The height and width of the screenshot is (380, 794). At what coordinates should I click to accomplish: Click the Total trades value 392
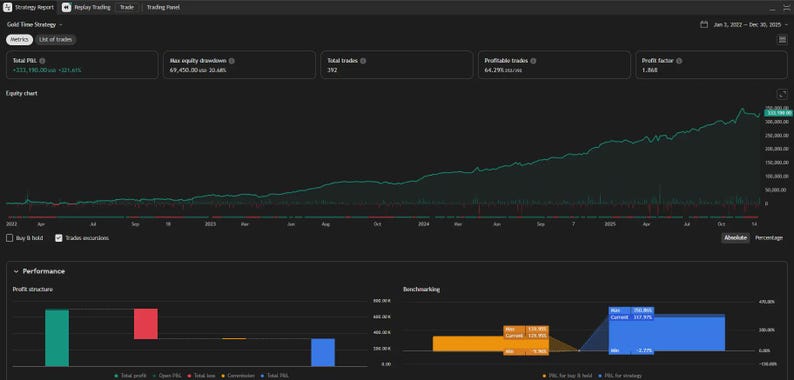pos(332,70)
